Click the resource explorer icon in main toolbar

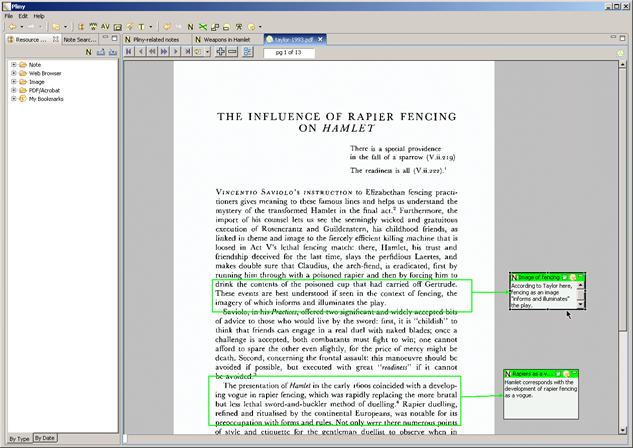pyautogui.click(x=81, y=27)
